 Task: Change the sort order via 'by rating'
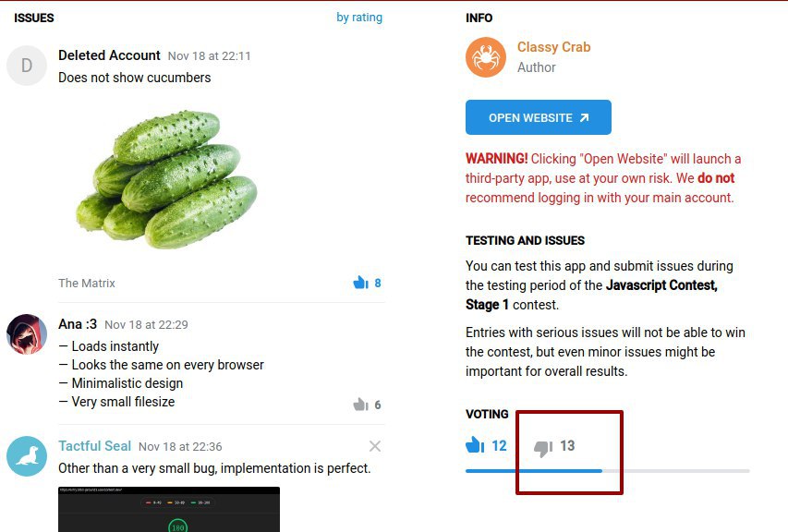tap(359, 17)
